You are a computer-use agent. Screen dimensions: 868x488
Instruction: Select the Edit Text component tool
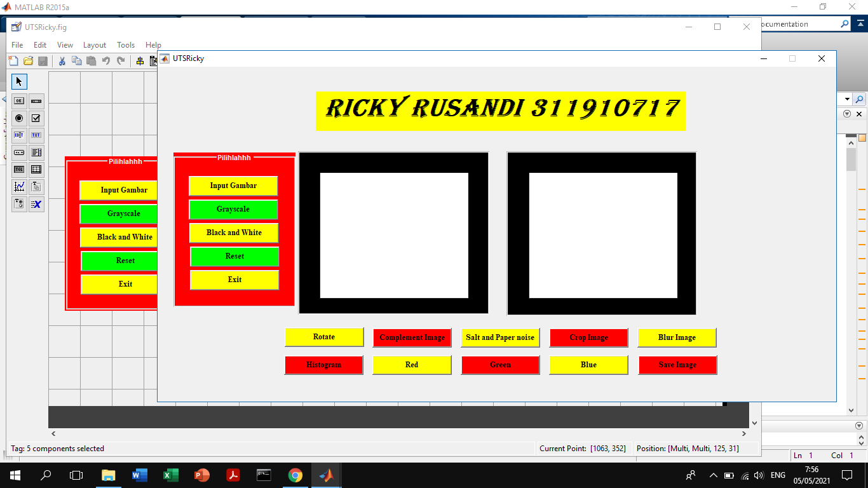point(18,135)
